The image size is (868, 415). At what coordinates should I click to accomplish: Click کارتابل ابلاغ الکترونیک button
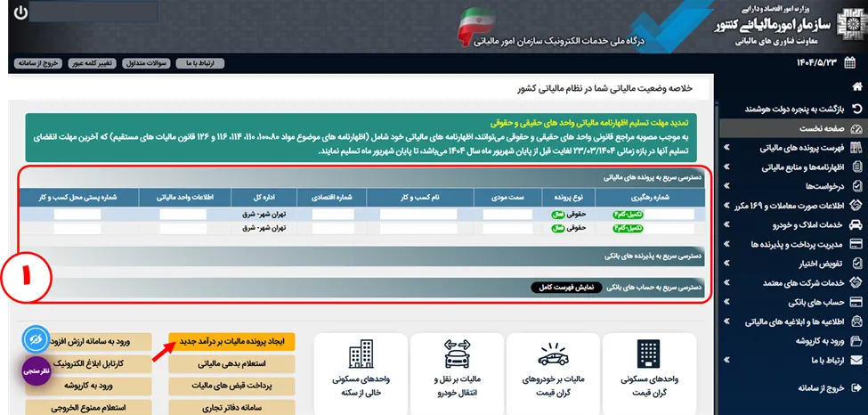tap(88, 364)
